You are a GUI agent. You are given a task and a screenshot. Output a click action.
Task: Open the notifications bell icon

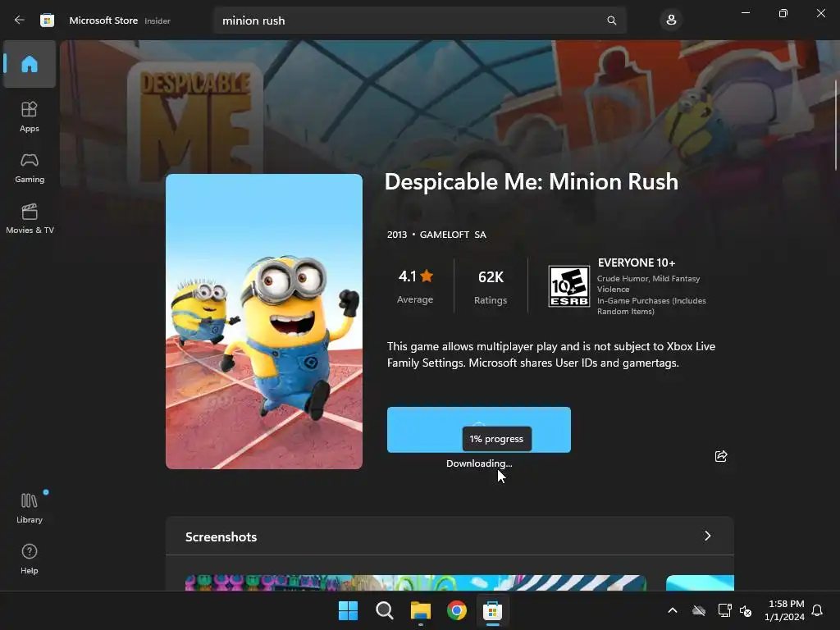817,610
